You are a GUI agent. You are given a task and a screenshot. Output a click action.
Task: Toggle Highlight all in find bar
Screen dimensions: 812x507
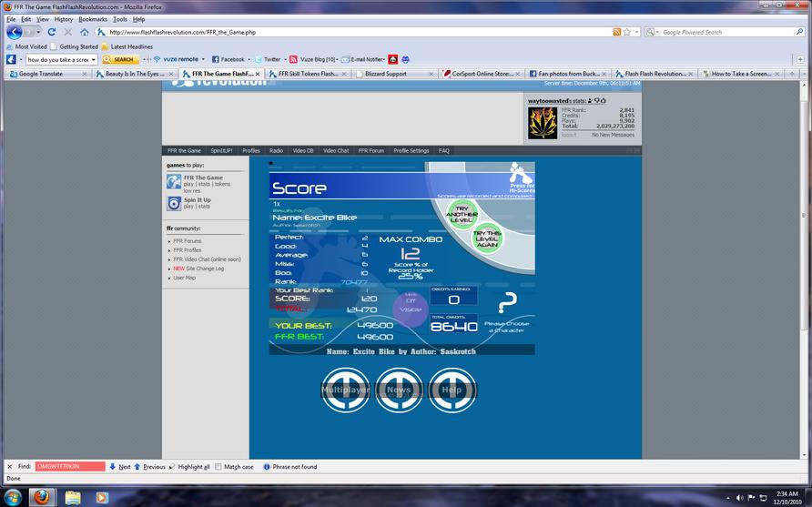189,467
